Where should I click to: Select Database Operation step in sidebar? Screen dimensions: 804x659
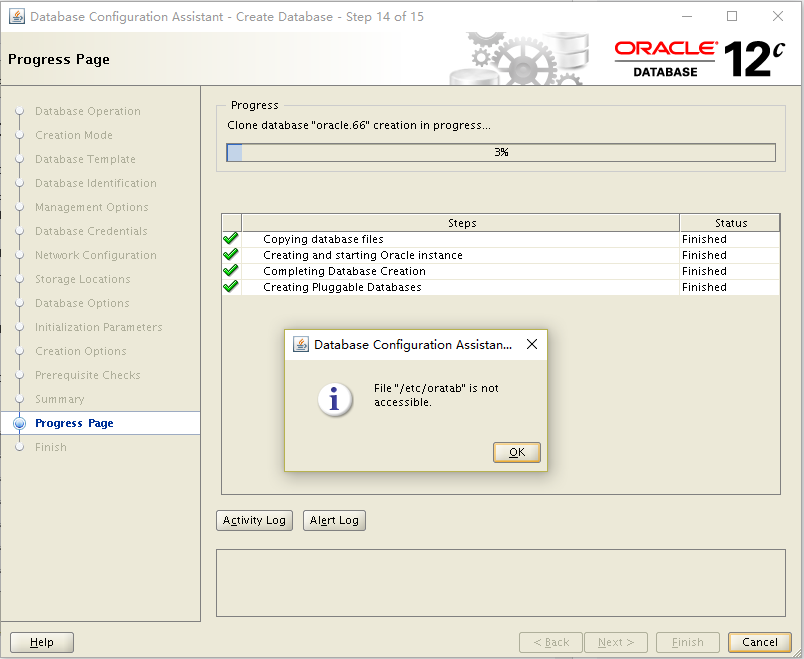tap(88, 111)
